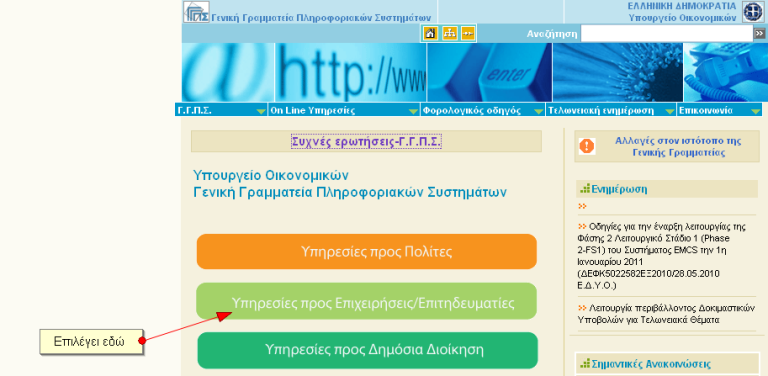Image resolution: width=768 pixels, height=376 pixels.
Task: Click the Υπηρεσίες προς Δημόσια Διοίκηση button
Action: (x=367, y=351)
